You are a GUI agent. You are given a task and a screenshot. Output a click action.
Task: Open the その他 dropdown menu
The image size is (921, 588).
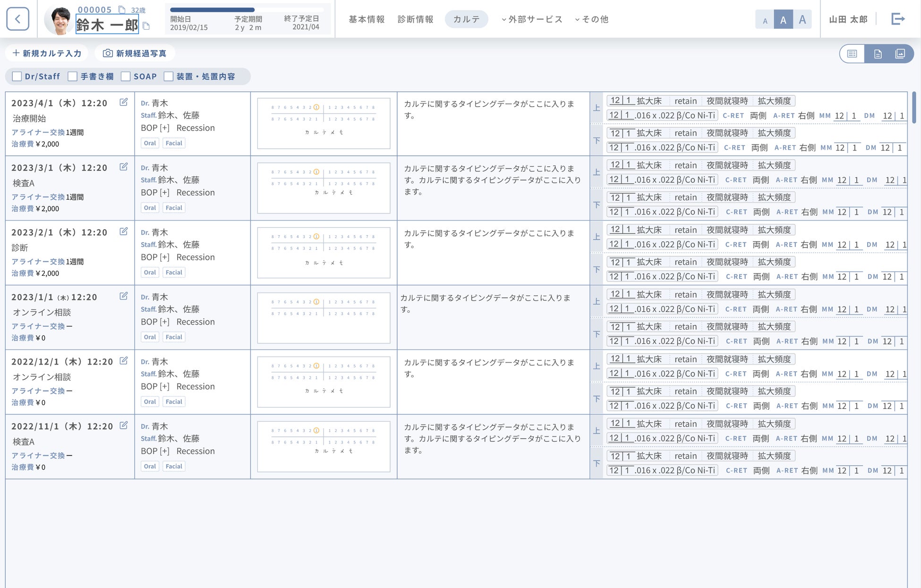[x=591, y=19]
